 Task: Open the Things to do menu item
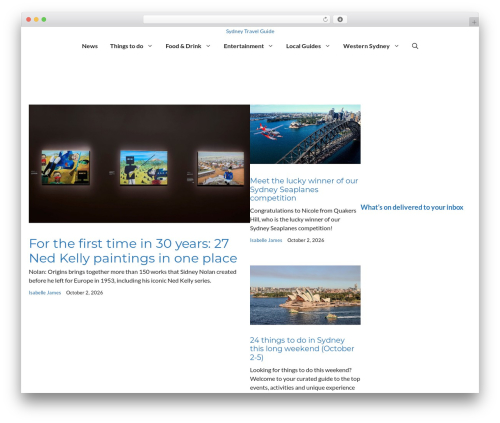[x=127, y=46]
